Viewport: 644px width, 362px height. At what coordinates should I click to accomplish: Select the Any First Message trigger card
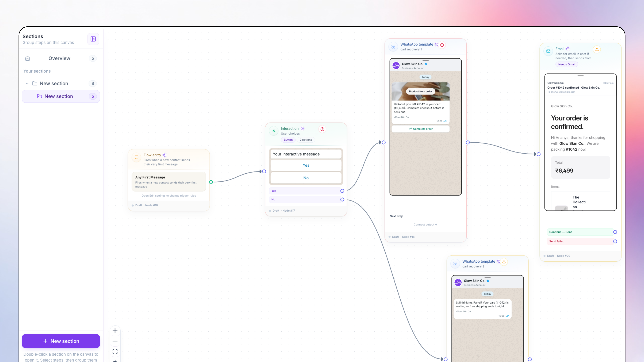click(x=169, y=182)
